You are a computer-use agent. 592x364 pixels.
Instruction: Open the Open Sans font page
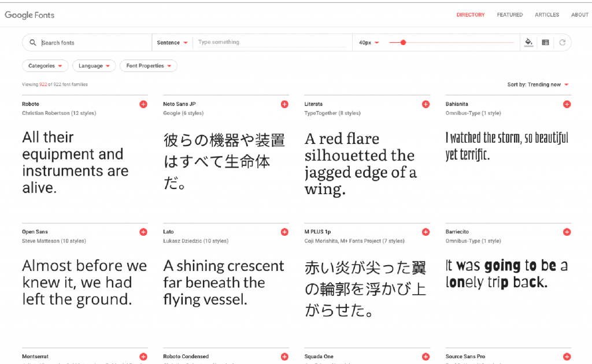coord(35,232)
